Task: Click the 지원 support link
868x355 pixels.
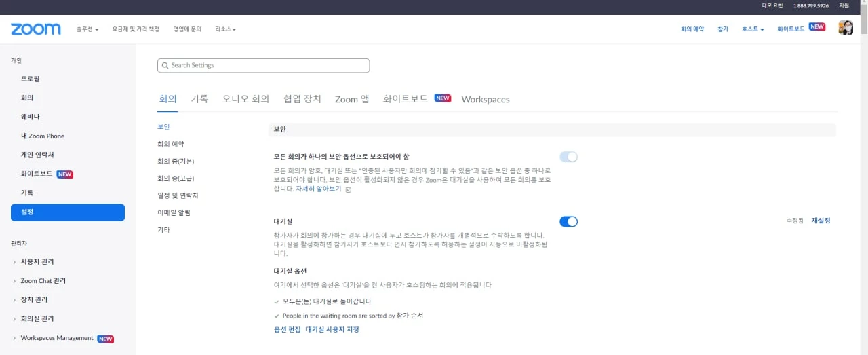Action: click(x=844, y=5)
